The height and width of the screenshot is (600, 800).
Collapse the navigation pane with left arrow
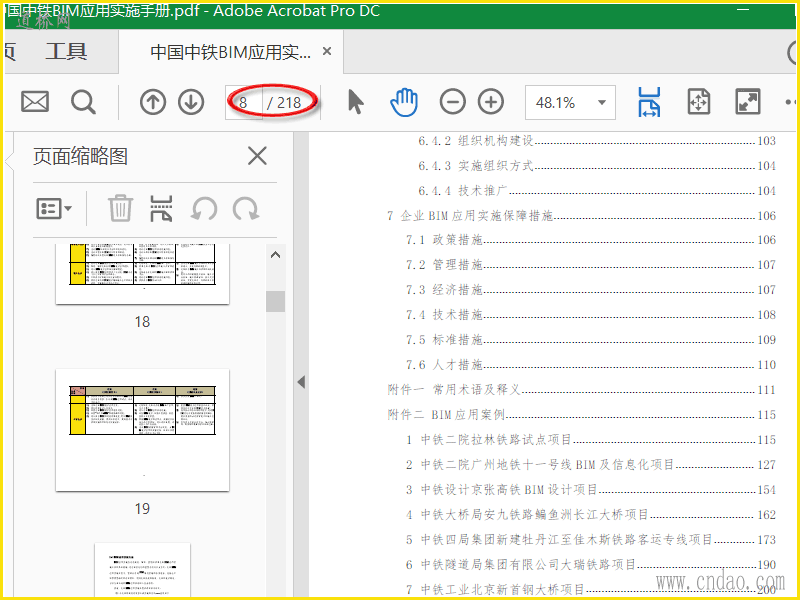coord(301,382)
